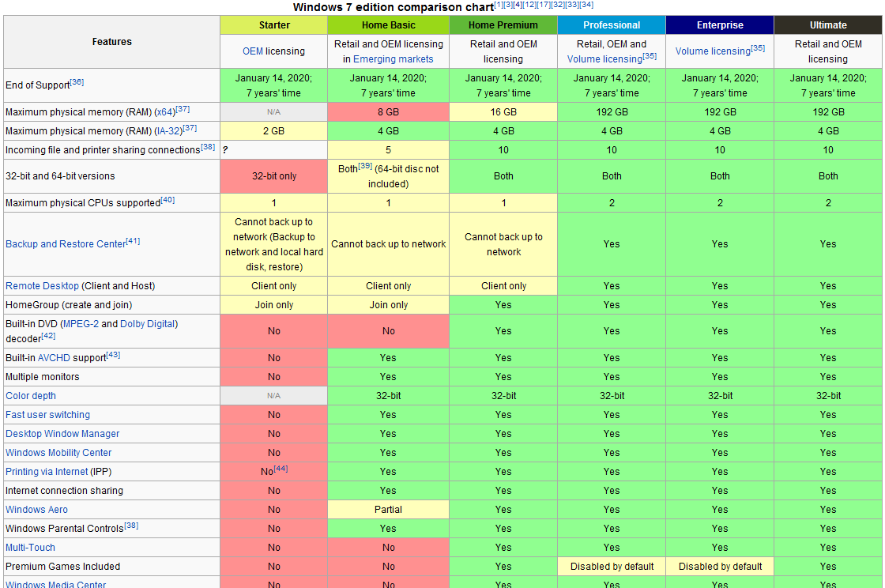Click citation [17] in the chart title
The image size is (885, 588).
(x=544, y=5)
